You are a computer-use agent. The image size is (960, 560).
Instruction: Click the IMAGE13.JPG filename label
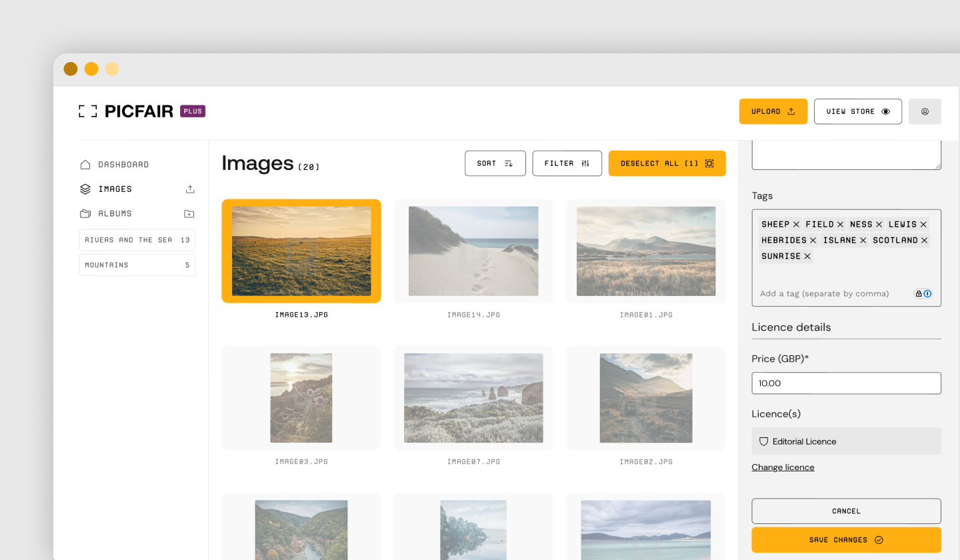click(301, 315)
